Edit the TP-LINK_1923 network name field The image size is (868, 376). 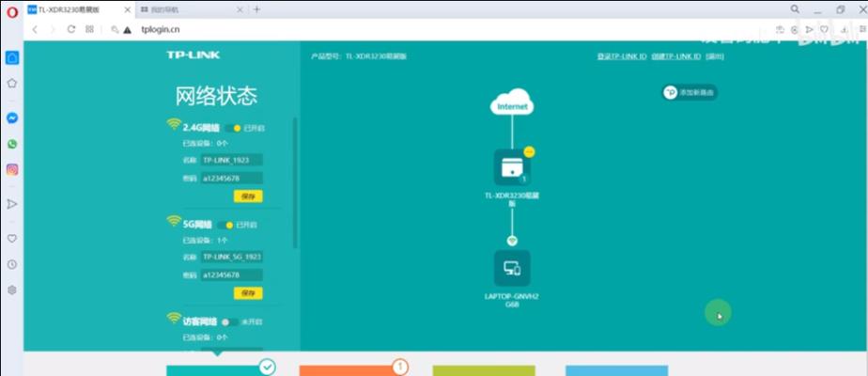(231, 160)
